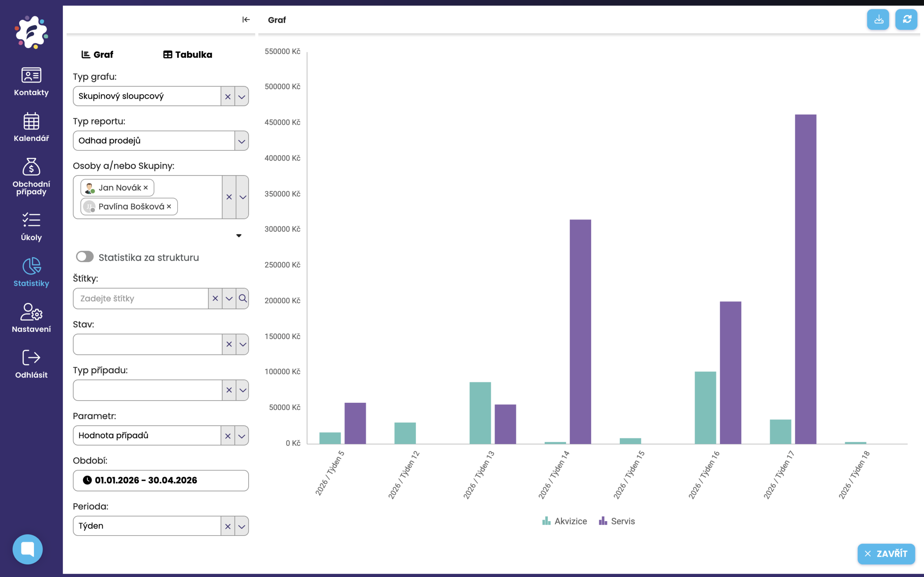Collapse the filter panel with arrow icon
This screenshot has width=924, height=577.
(246, 20)
